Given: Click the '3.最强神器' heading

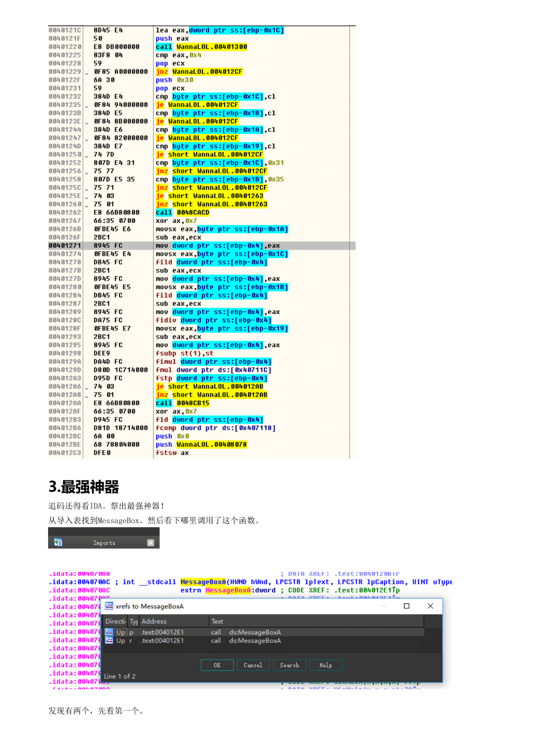Looking at the screenshot, I should click(84, 487).
